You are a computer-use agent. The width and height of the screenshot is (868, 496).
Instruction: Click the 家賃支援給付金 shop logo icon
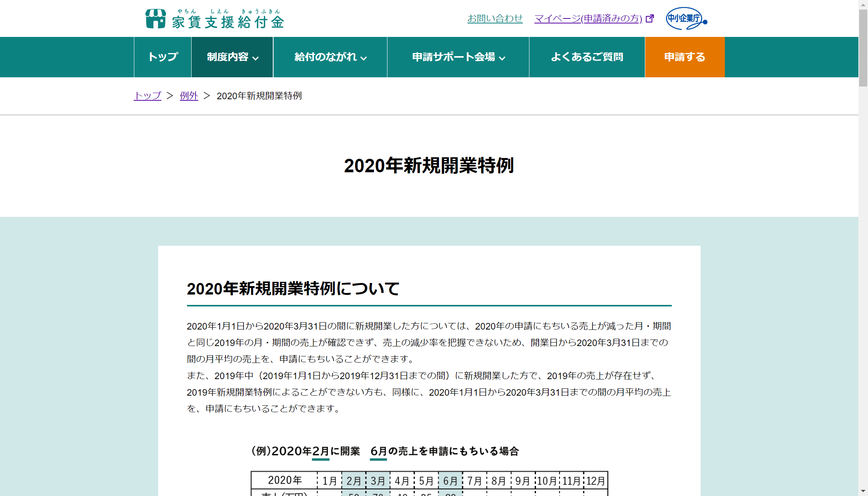pos(156,18)
